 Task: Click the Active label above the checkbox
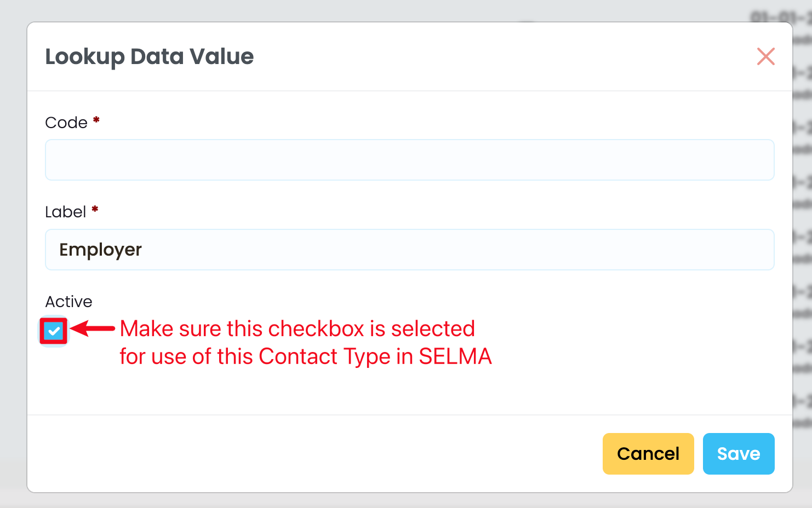coord(68,302)
